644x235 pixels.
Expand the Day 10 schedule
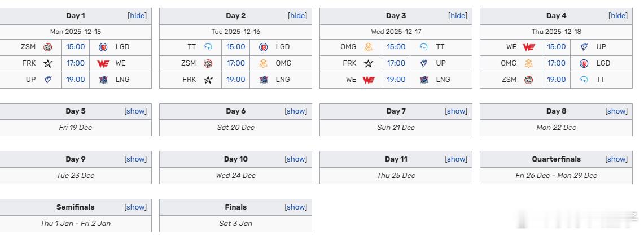pos(296,159)
